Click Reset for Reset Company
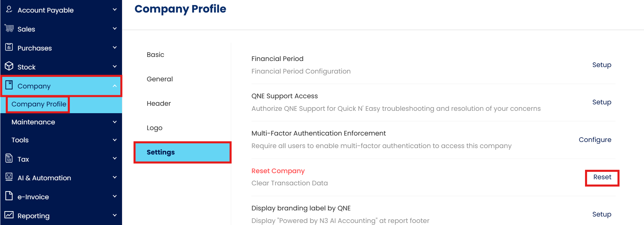This screenshot has width=644, height=225. 602,177
